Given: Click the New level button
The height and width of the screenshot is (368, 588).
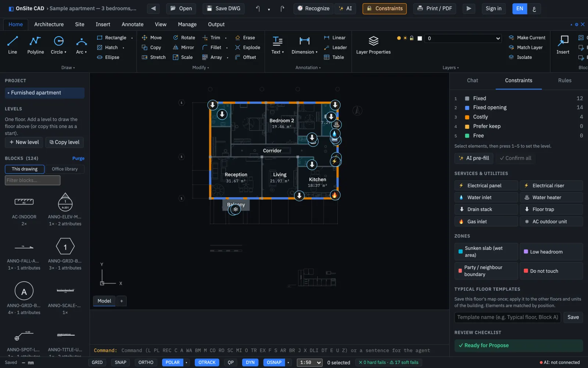Looking at the screenshot, I should (x=24, y=142).
